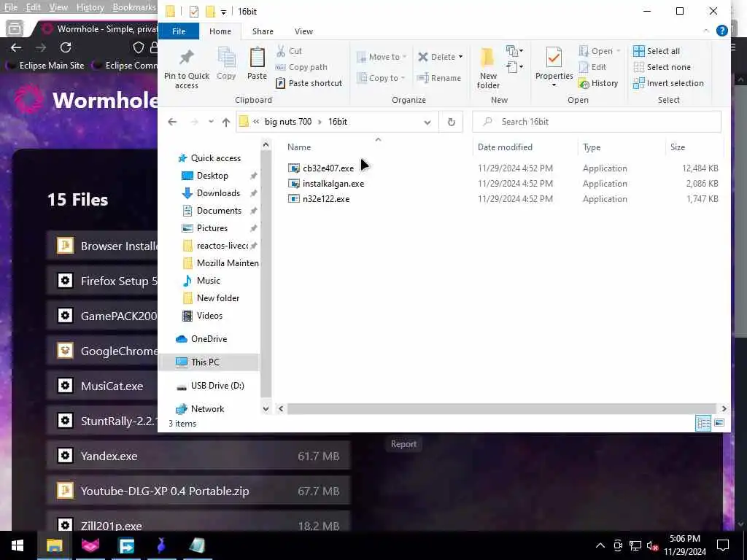Open the Move to dropdown
Screen dimensions: 747x560
[381, 57]
